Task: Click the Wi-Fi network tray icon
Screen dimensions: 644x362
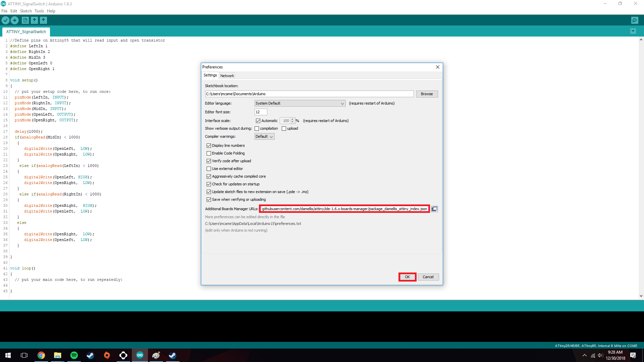Action: tap(593, 355)
